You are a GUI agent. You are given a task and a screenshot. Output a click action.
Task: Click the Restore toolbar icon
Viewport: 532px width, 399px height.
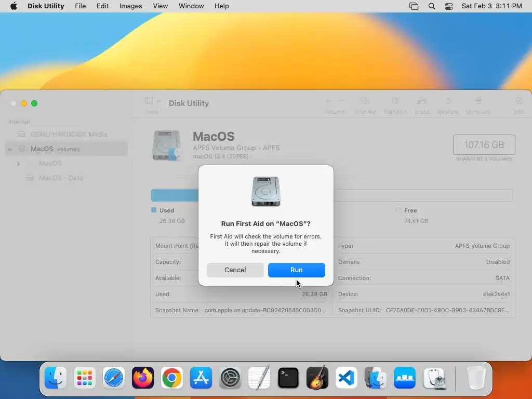pos(448,100)
